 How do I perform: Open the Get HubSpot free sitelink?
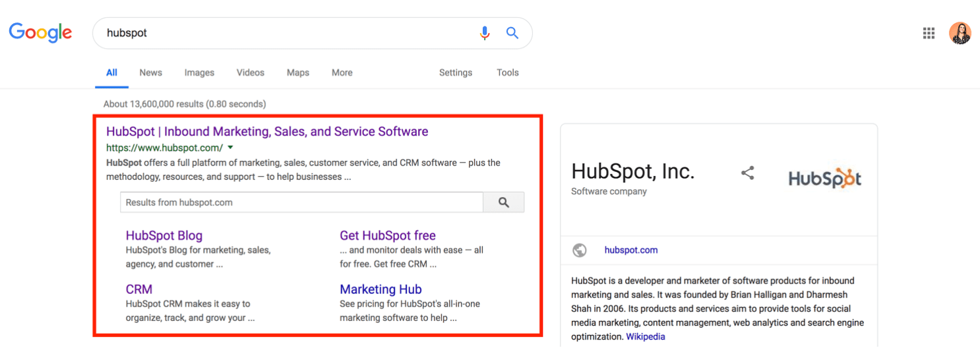[x=388, y=235]
